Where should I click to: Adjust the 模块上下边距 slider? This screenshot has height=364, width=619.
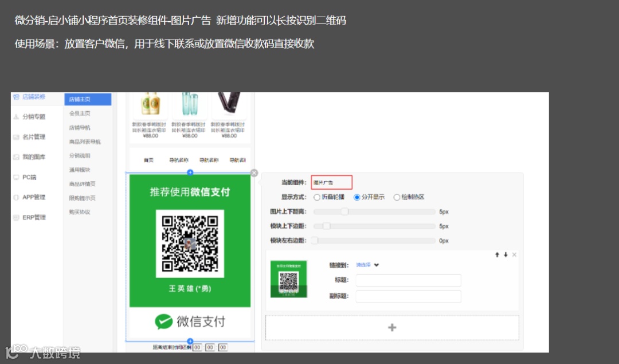click(326, 226)
